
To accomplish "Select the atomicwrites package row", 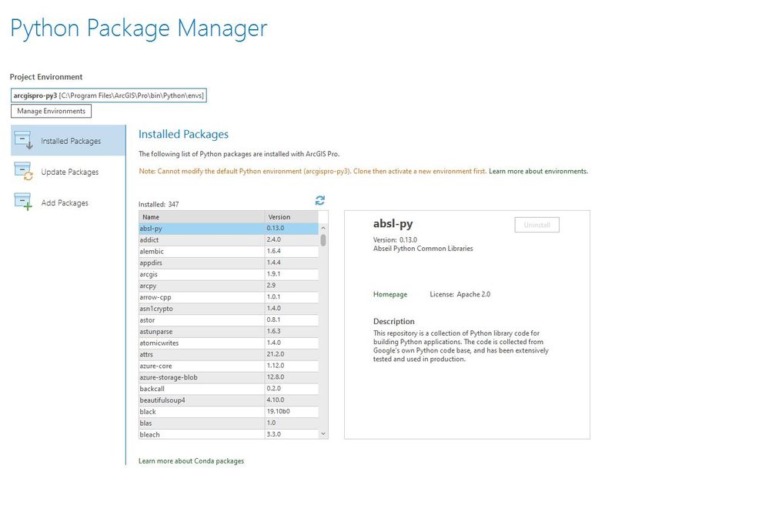I will click(229, 343).
